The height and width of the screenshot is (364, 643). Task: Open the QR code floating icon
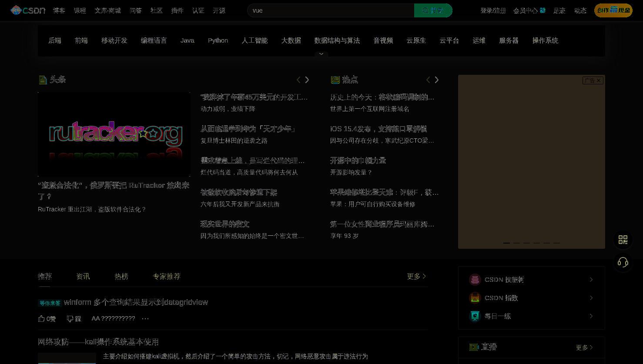(x=623, y=240)
